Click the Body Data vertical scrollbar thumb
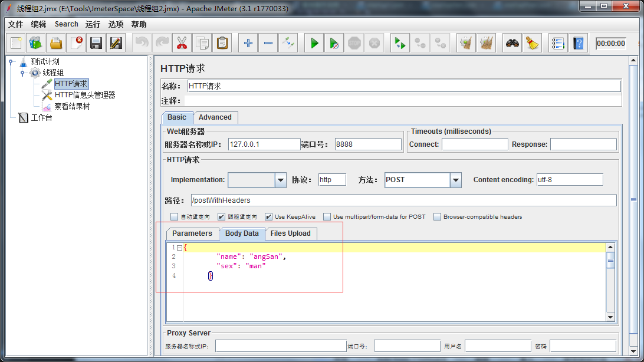This screenshot has height=362, width=644. pos(610,260)
